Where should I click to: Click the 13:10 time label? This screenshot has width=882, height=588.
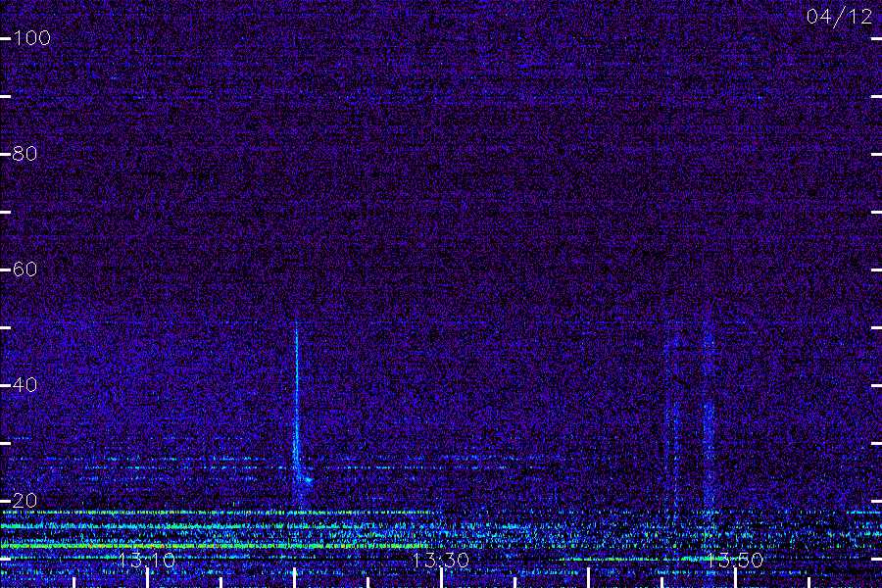[x=147, y=560]
